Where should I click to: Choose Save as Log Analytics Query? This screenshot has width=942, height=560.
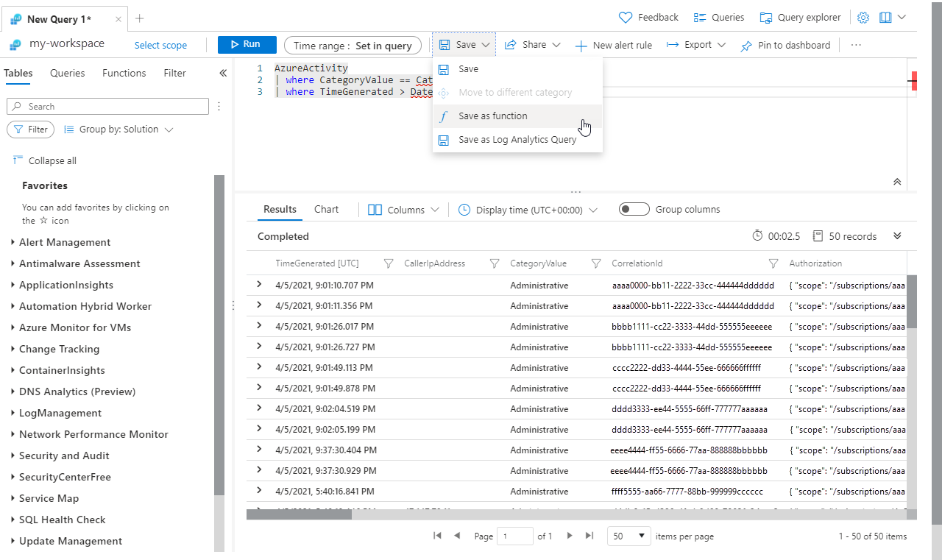517,140
